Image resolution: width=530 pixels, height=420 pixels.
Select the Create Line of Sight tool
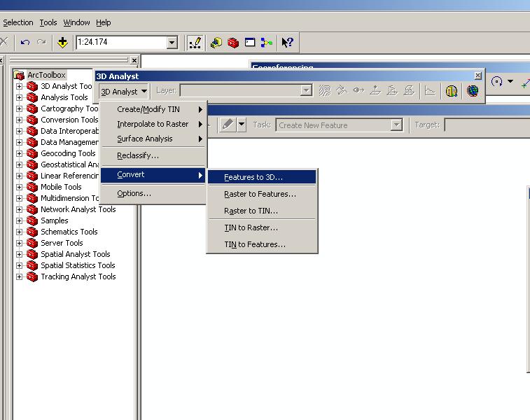[x=358, y=90]
